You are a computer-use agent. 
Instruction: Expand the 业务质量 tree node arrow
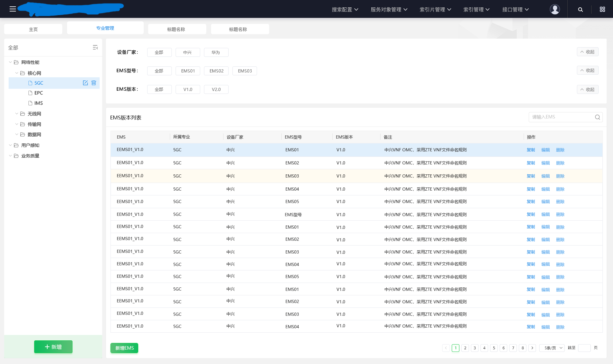10,156
